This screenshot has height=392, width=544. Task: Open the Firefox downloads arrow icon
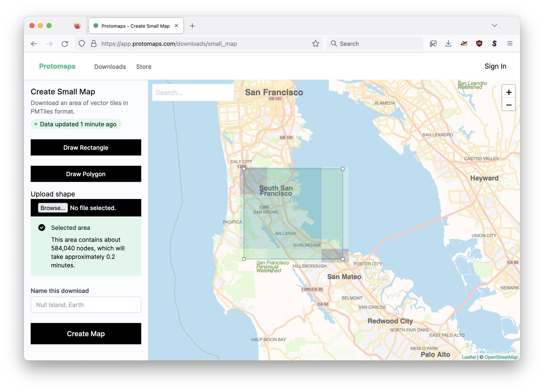[448, 44]
